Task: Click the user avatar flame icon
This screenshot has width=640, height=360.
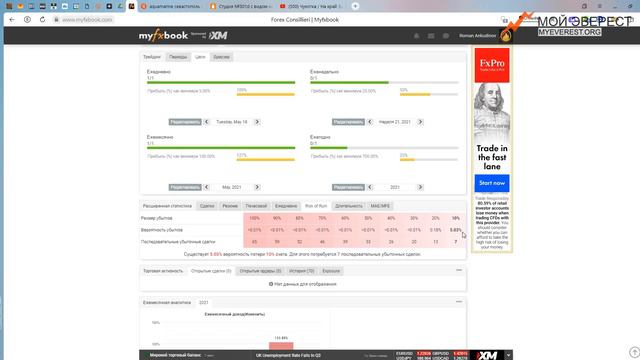Action: 506,36
